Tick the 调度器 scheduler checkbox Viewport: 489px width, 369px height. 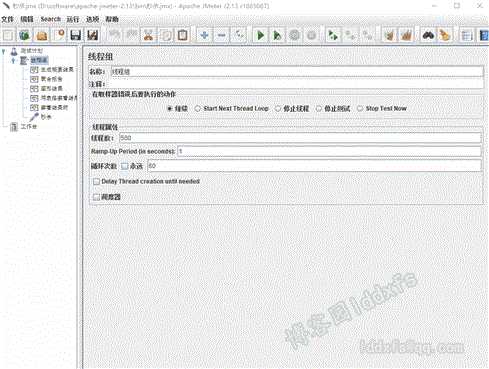tap(96, 197)
